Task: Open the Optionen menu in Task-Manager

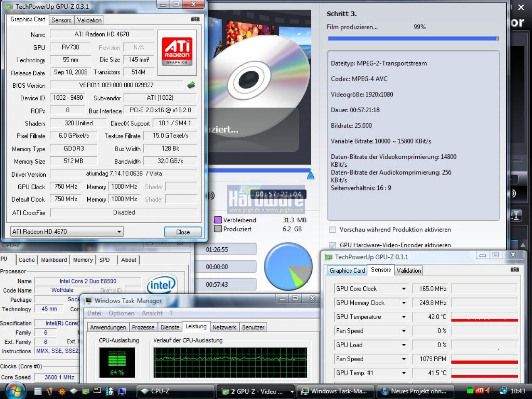Action: [121, 313]
